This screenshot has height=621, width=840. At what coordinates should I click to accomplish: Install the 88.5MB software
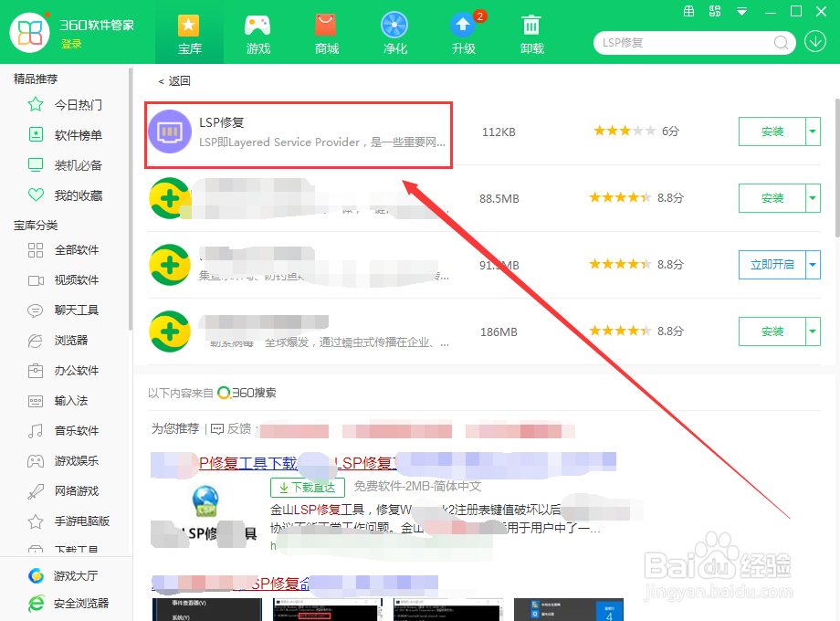point(772,198)
